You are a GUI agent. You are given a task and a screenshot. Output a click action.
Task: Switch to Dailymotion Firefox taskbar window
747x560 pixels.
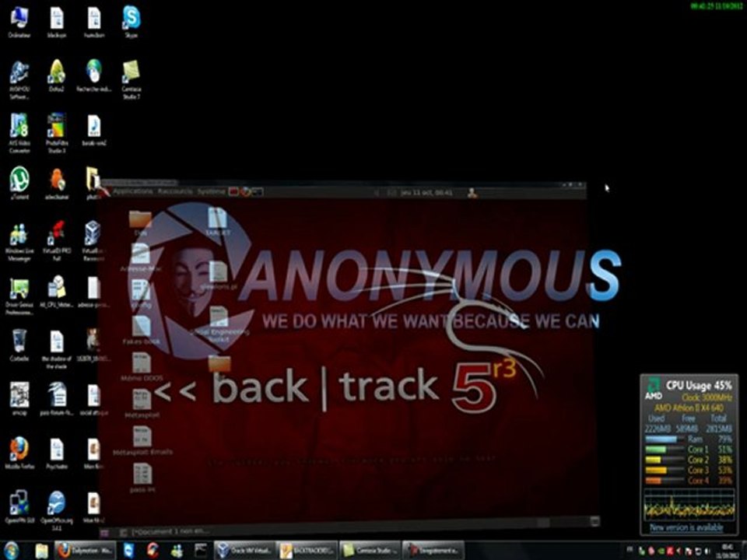[86, 551]
